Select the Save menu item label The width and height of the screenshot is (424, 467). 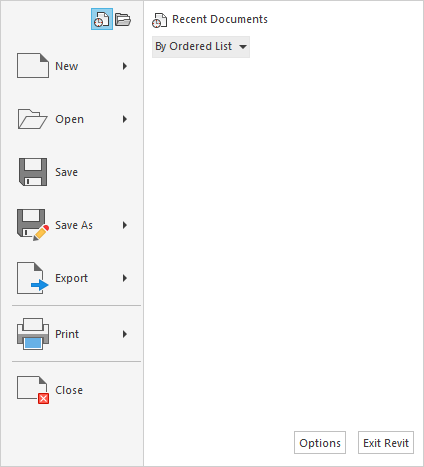66,172
